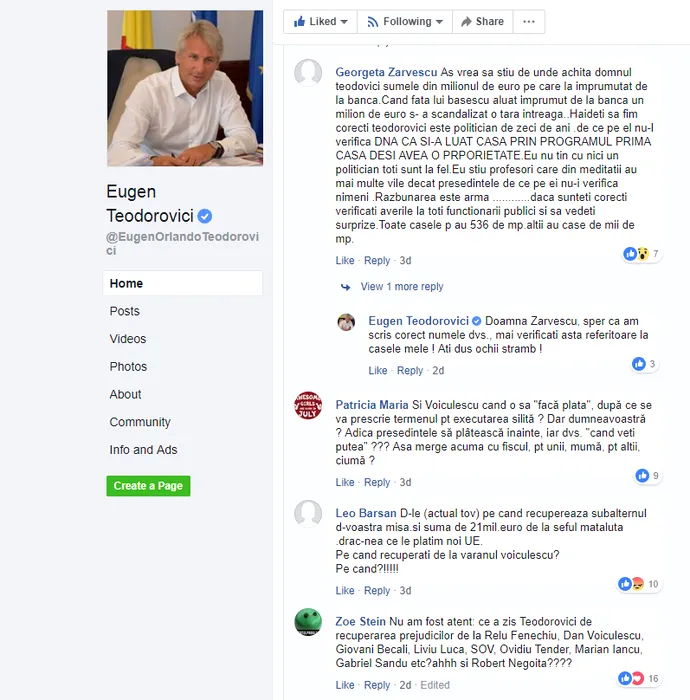
Task: Open the Photos section
Action: (x=128, y=367)
